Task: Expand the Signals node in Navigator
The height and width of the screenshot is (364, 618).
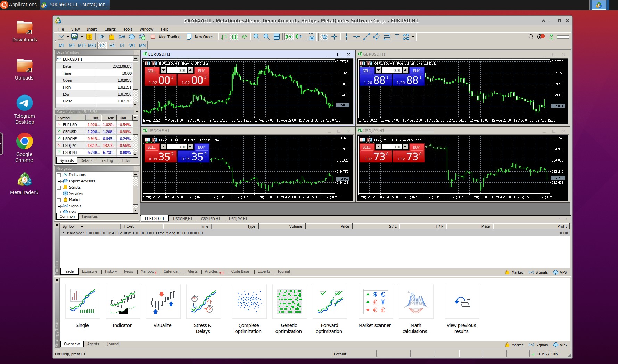Action: (x=59, y=206)
